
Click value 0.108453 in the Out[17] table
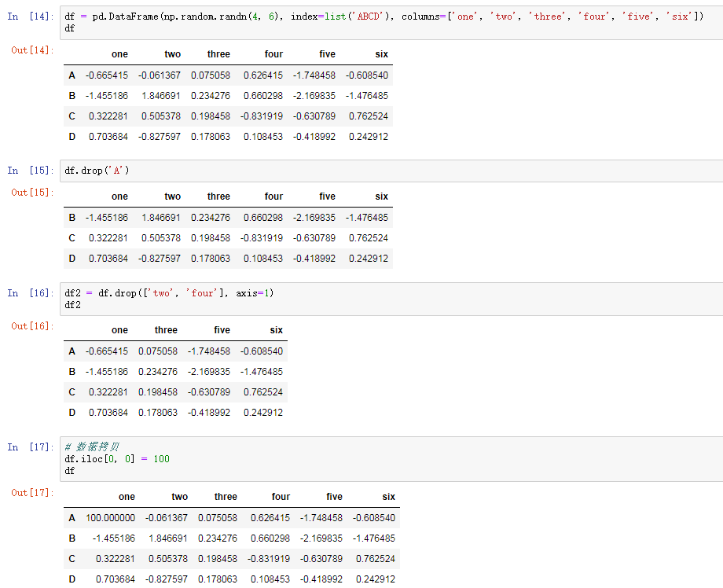(270, 579)
